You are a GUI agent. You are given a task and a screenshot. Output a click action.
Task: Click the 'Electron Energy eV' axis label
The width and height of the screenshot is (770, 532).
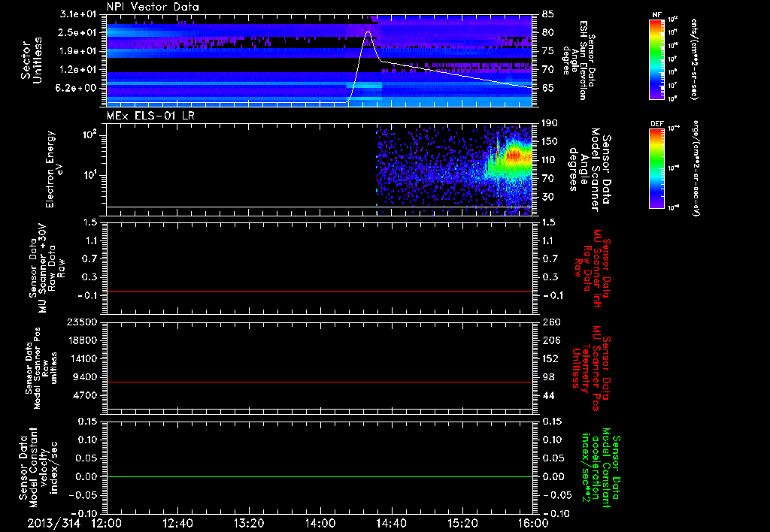(x=54, y=169)
